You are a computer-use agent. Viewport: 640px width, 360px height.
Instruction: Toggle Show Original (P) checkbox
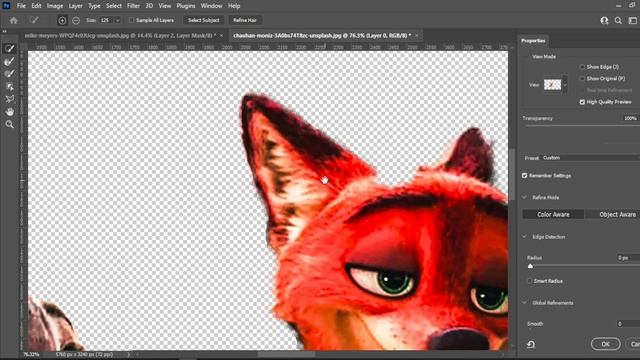(x=582, y=78)
